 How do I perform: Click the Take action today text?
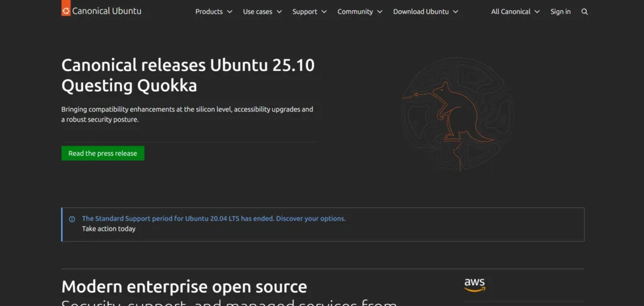click(109, 229)
